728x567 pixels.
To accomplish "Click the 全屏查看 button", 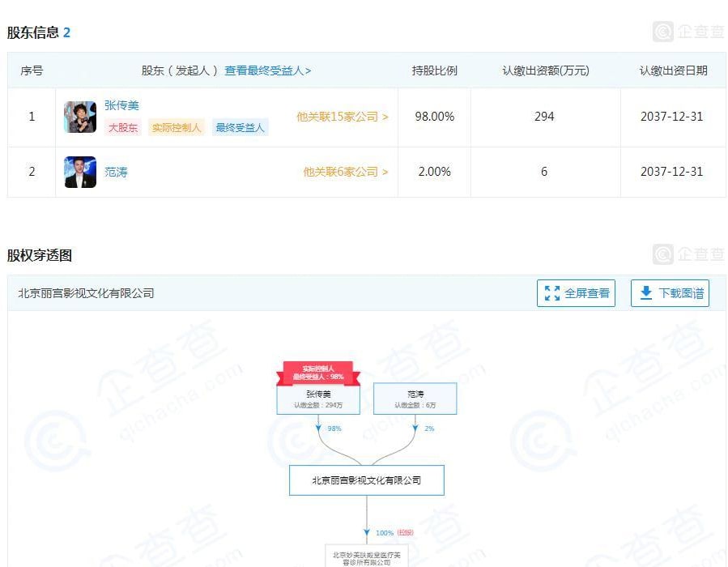I will pos(577,293).
